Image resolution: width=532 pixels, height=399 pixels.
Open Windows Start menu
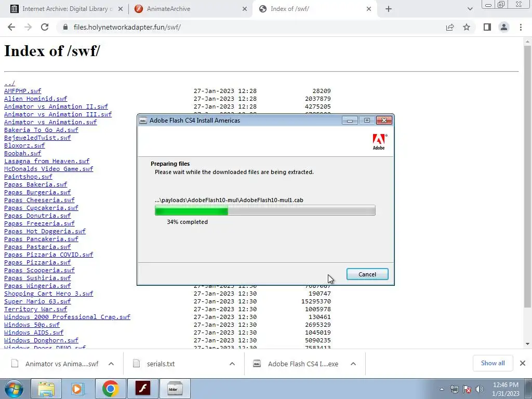pos(14,389)
